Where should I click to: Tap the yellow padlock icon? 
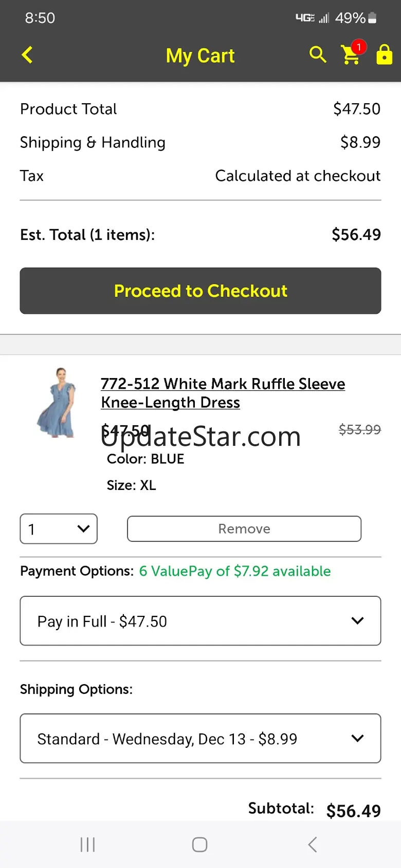tap(384, 54)
